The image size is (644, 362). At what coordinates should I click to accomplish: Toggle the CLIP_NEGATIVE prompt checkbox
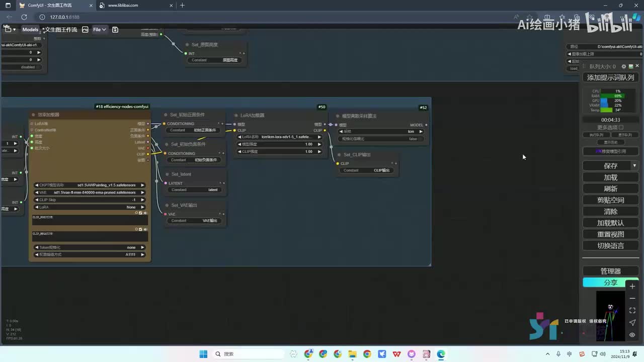[x=140, y=229]
